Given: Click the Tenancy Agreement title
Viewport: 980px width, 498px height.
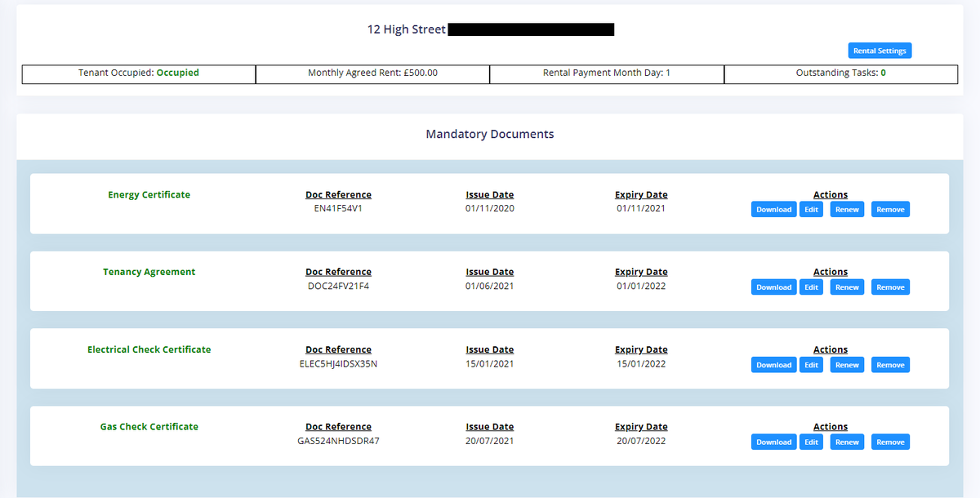Looking at the screenshot, I should [149, 272].
